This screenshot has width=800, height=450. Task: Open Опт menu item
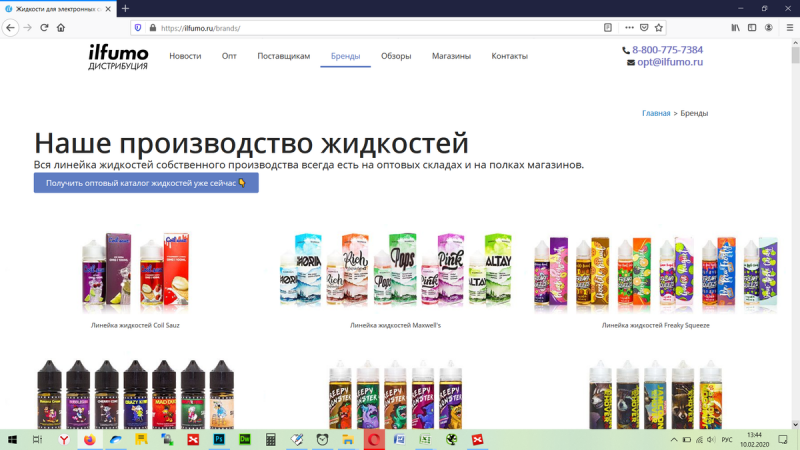(x=229, y=56)
